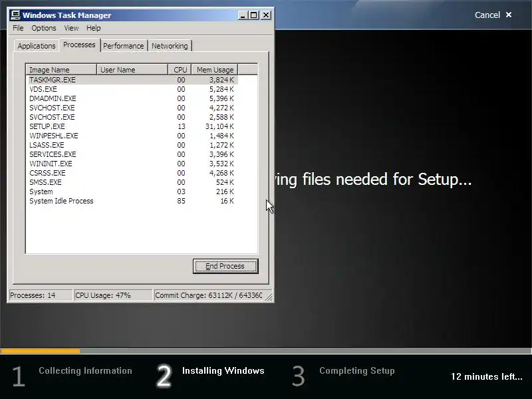532x399 pixels.
Task: Open the View menu
Action: pos(71,28)
